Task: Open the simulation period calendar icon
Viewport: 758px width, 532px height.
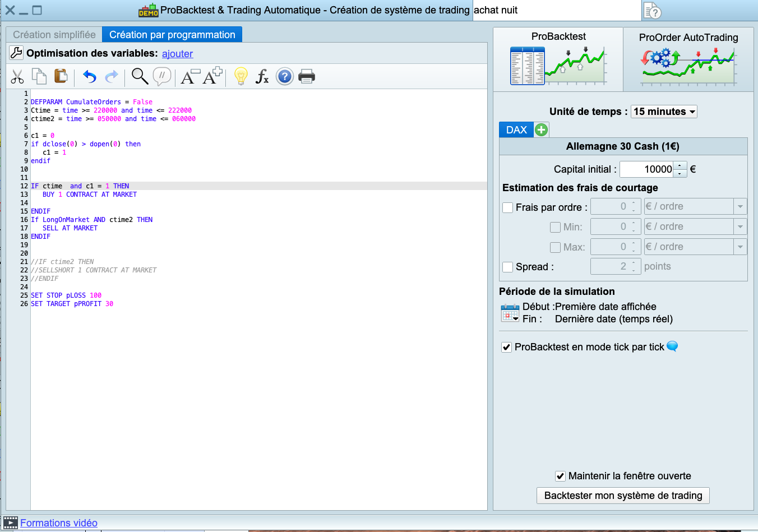Action: click(510, 313)
